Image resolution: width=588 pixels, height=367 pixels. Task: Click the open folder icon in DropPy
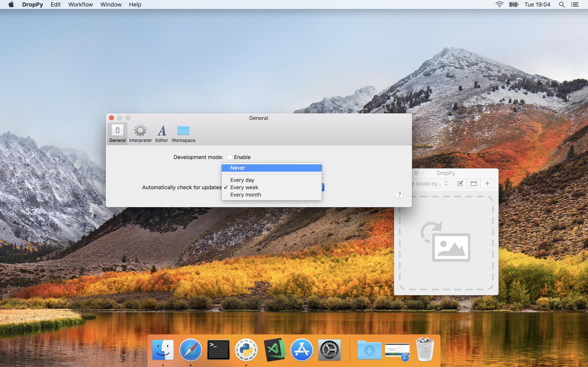[x=473, y=183]
